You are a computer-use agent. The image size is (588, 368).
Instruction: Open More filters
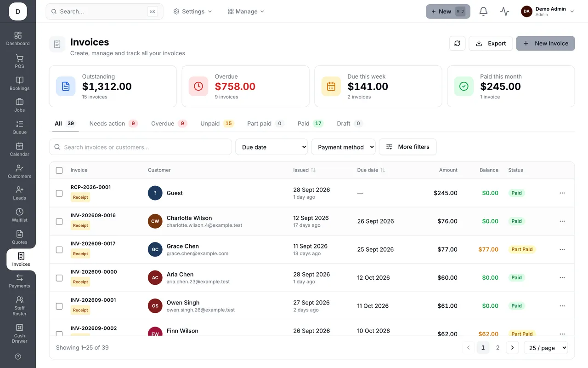(407, 147)
